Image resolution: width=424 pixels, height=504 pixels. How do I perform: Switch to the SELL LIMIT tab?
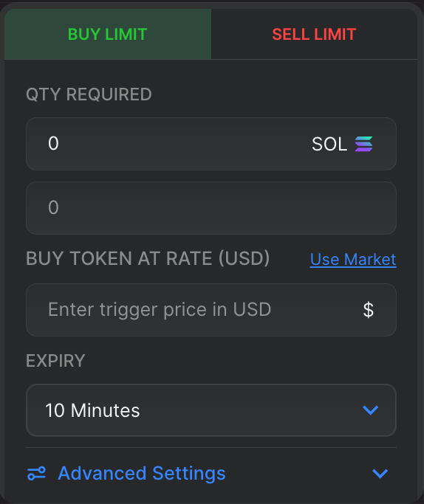pos(314,34)
